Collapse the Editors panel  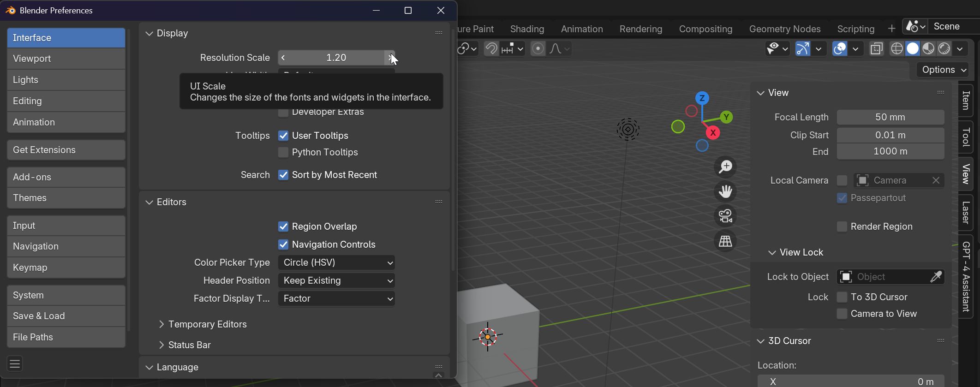click(x=149, y=202)
